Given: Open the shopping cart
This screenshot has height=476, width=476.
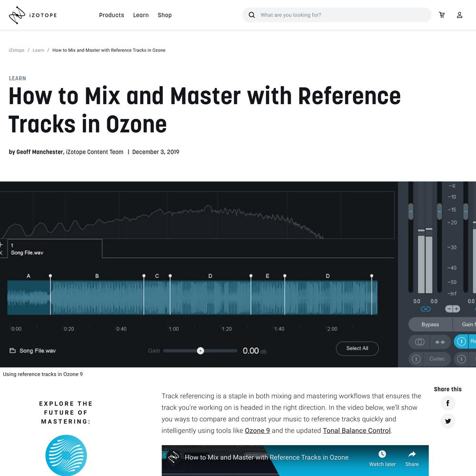Looking at the screenshot, I should [442, 15].
